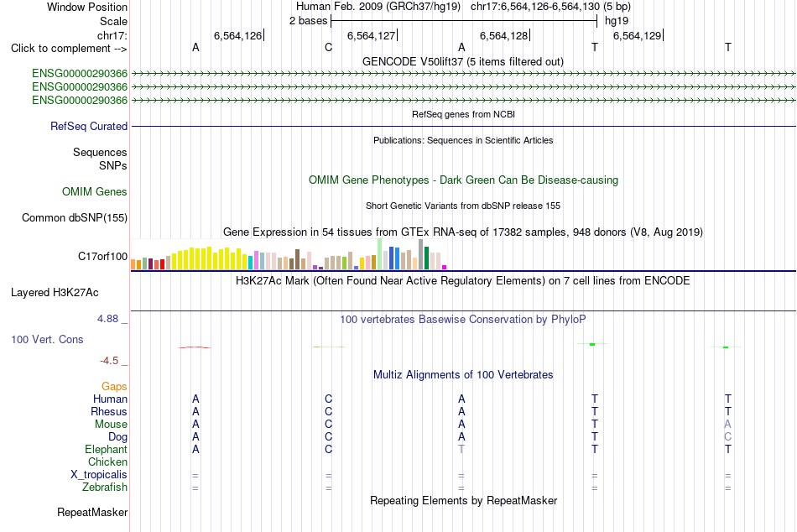This screenshot has height=532, width=797.
Task: Click the Publications: Sequences in Scientific Articles title
Action: pyautogui.click(x=463, y=140)
